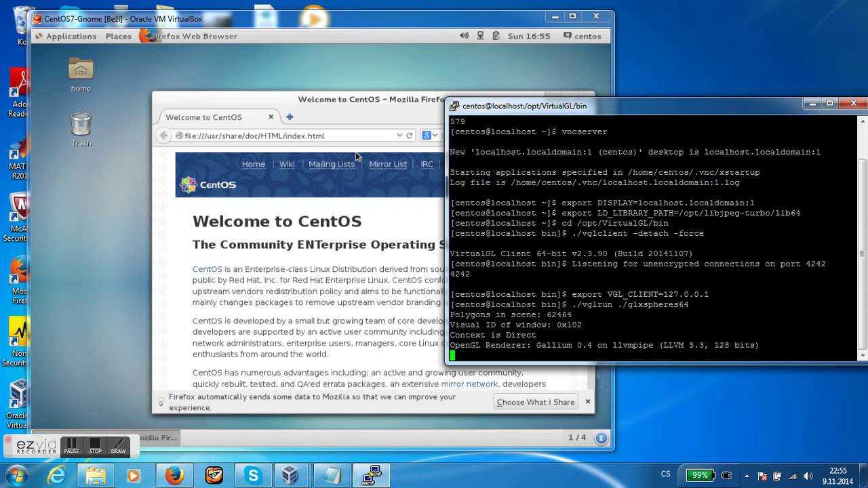
Task: Click the GNOME volume icon in top bar
Action: (464, 36)
